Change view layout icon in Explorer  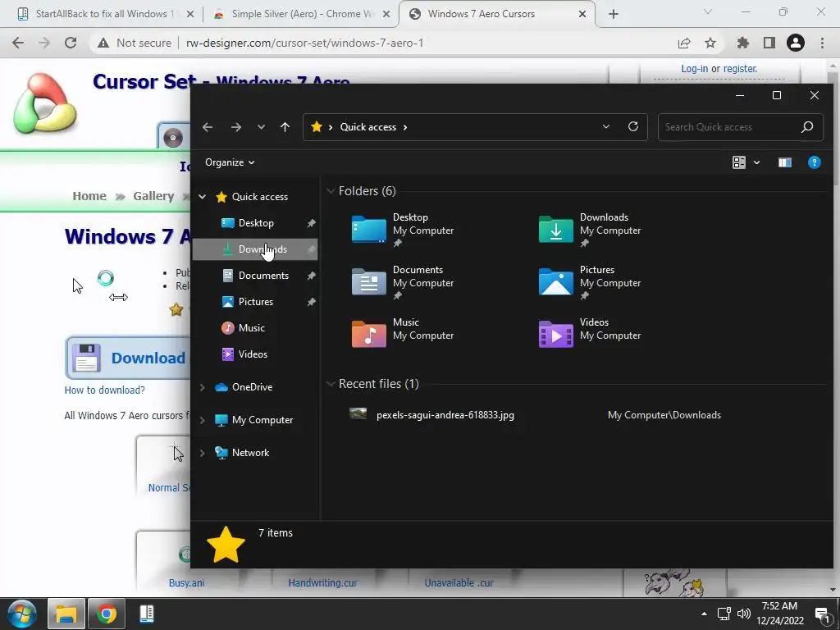[x=739, y=162]
